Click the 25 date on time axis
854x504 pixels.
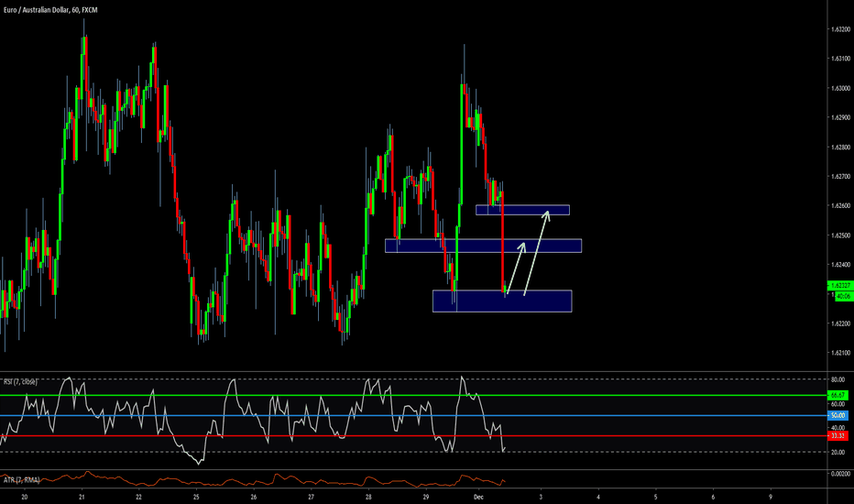[196, 497]
